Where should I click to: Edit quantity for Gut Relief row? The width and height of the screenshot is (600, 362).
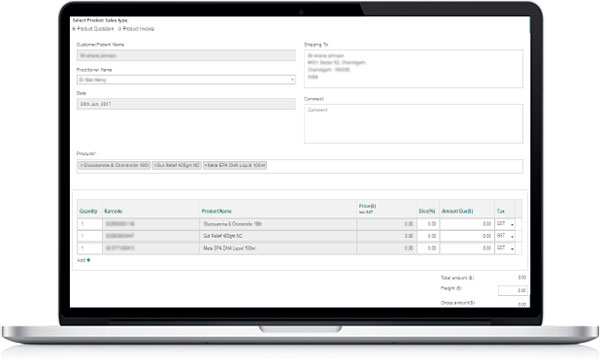(90, 236)
